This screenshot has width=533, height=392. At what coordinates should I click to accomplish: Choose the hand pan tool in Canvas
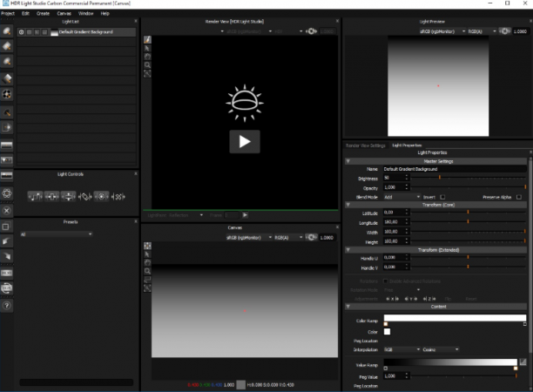(147, 262)
